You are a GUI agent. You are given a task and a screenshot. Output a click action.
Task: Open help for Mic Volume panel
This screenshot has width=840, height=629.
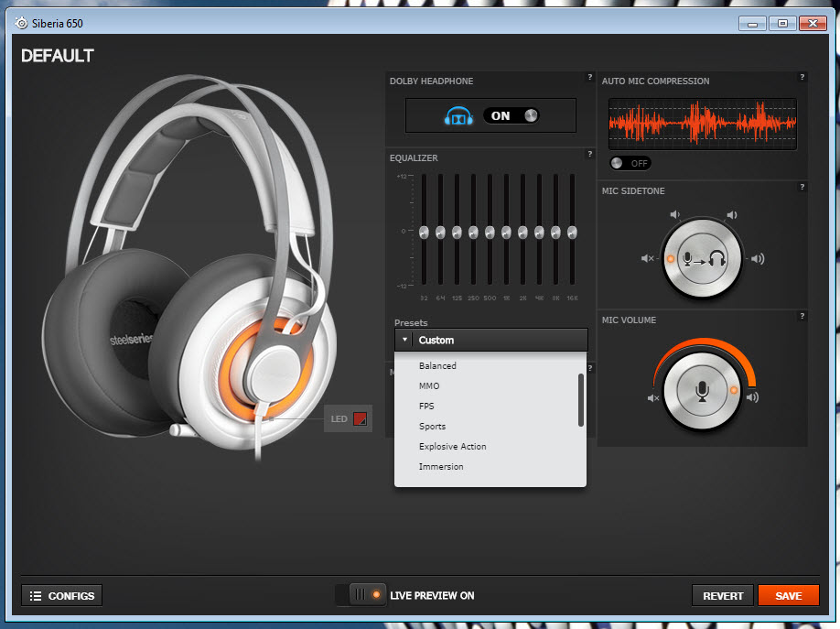802,317
